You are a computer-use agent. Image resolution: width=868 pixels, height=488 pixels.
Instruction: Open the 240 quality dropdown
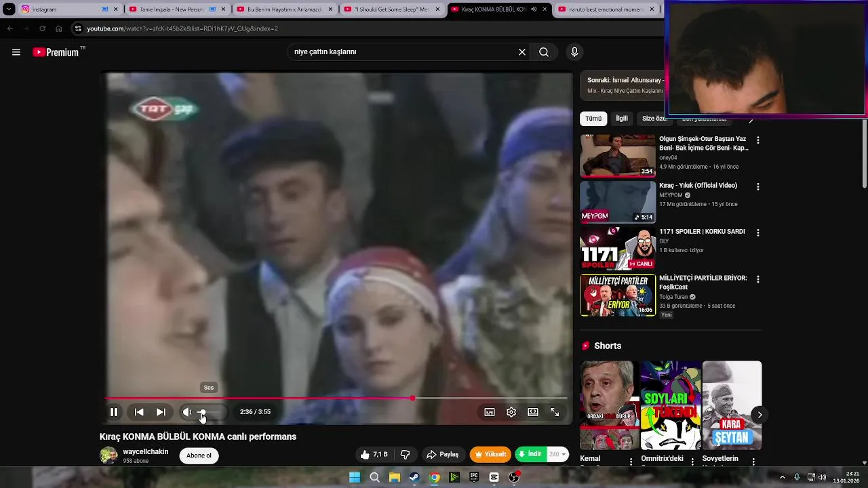pyautogui.click(x=557, y=454)
